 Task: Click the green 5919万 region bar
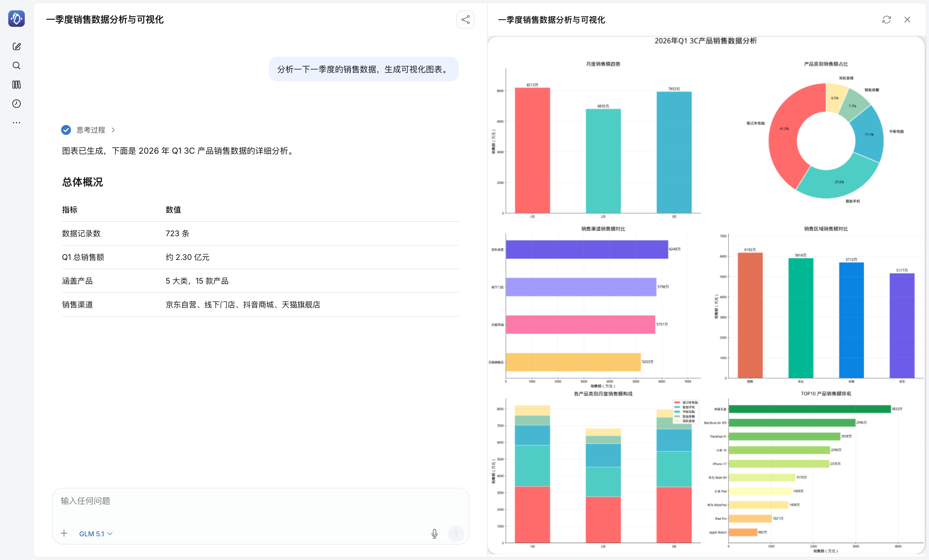click(800, 318)
